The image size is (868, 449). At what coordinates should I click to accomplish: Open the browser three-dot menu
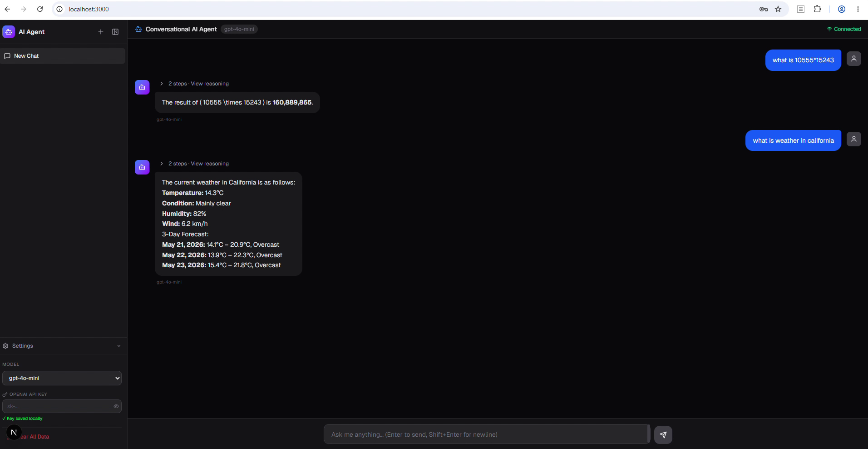click(858, 9)
